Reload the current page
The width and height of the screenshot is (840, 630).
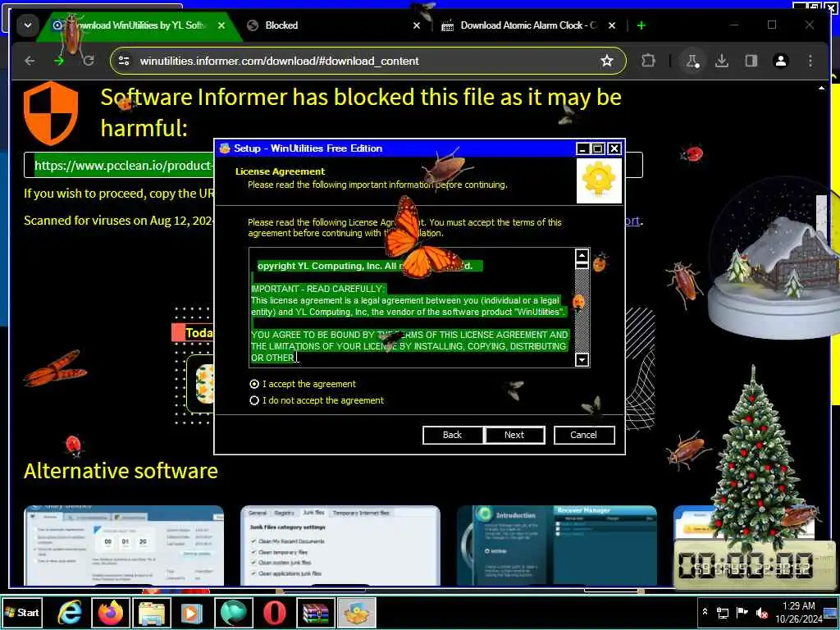pyautogui.click(x=89, y=61)
